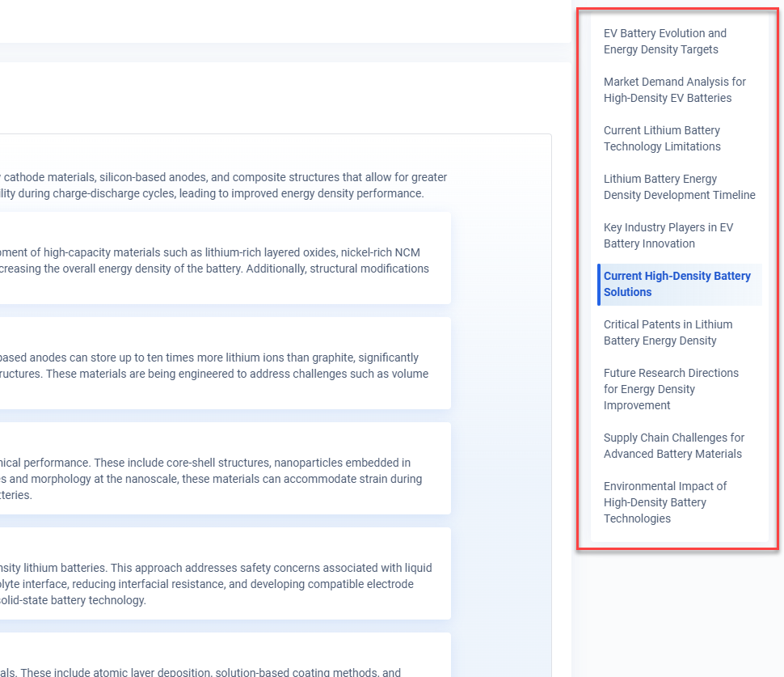The image size is (784, 677).
Task: Open EV Battery Evolution and Energy Density Targets
Action: point(664,41)
